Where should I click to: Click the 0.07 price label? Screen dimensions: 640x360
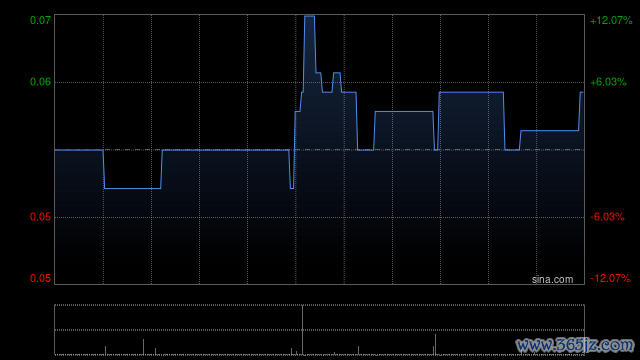click(x=40, y=20)
